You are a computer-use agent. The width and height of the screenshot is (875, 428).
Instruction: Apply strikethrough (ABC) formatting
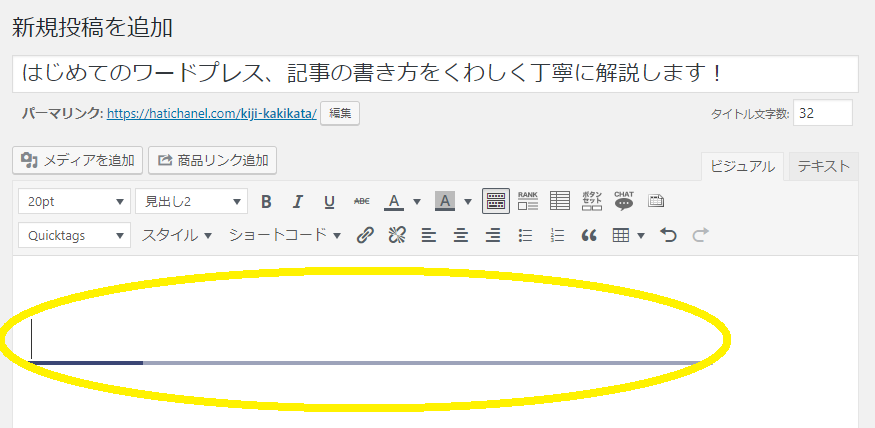pos(362,201)
